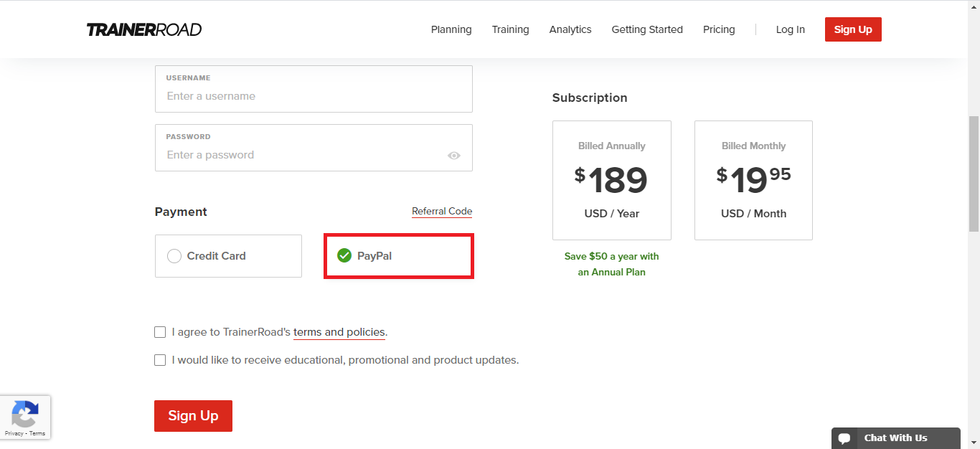The height and width of the screenshot is (449, 980).
Task: Open the Training menu
Action: 510,29
